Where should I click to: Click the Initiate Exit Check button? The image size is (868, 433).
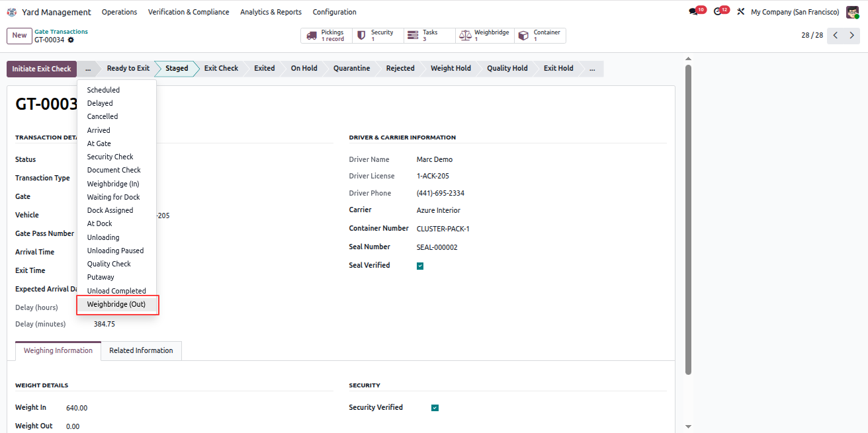pyautogui.click(x=42, y=69)
